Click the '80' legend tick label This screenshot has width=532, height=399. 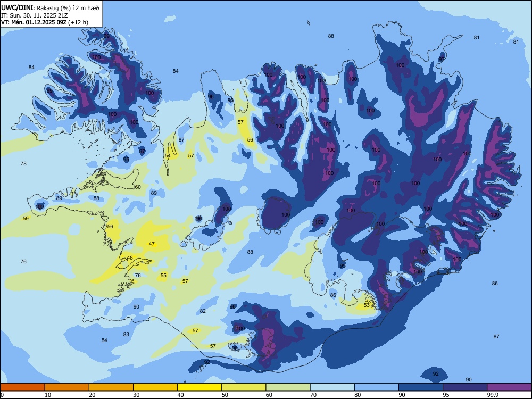click(358, 395)
